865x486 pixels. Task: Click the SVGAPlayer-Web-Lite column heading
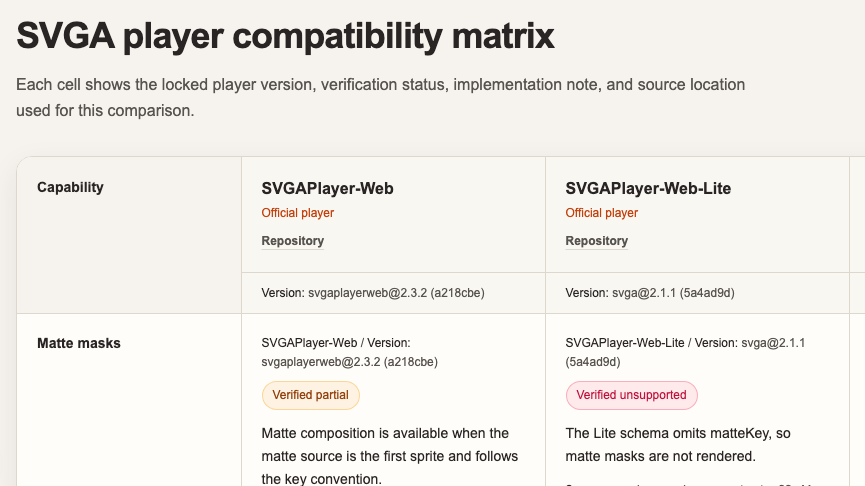pyautogui.click(x=648, y=188)
